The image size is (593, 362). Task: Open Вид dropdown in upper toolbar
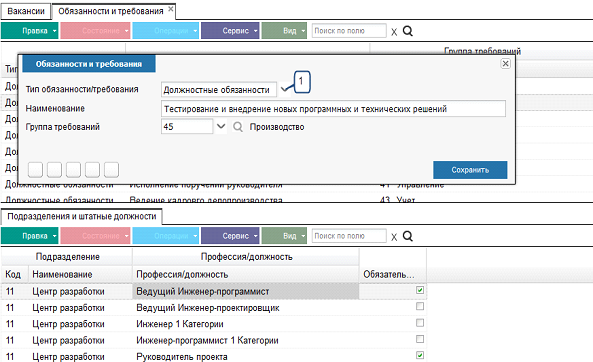pos(284,31)
